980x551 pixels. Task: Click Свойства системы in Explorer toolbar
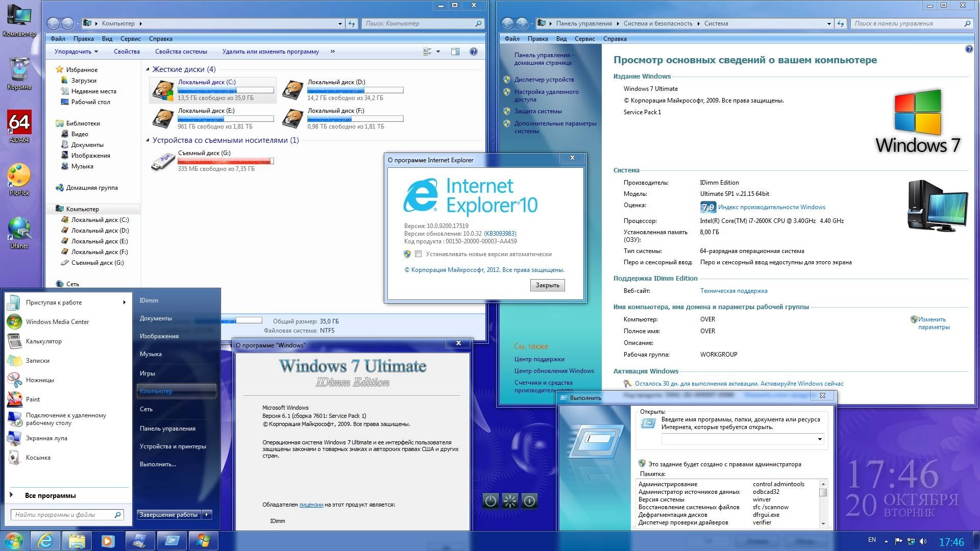tap(181, 52)
